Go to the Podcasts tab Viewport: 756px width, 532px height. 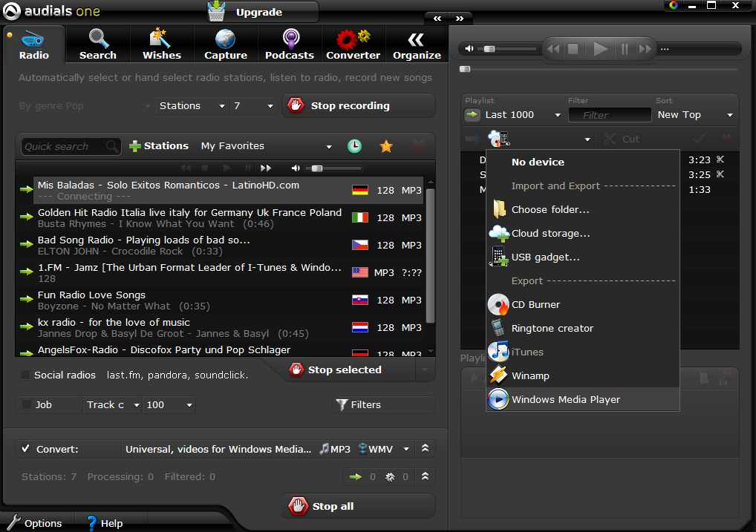coord(290,45)
